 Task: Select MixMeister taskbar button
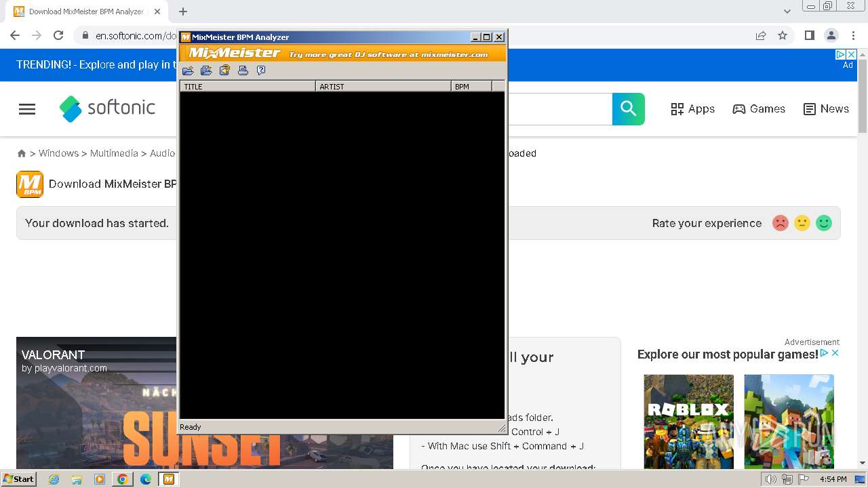click(168, 479)
